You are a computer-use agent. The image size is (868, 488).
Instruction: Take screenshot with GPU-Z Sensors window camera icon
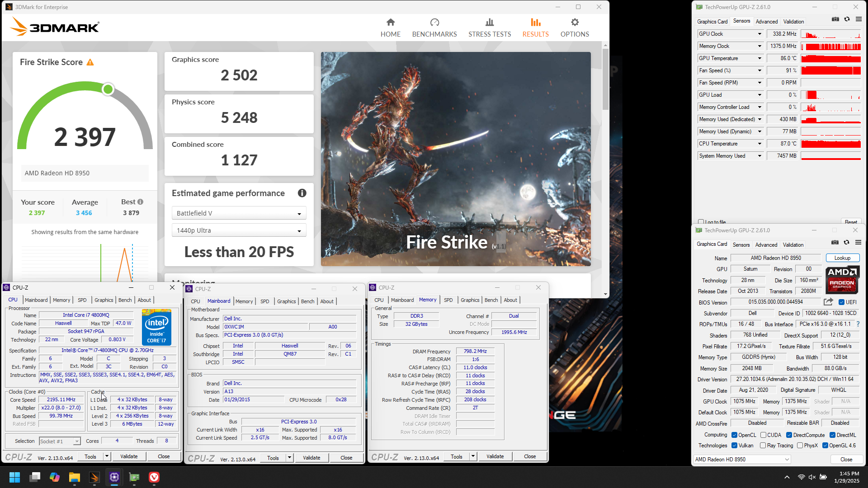[835, 19]
